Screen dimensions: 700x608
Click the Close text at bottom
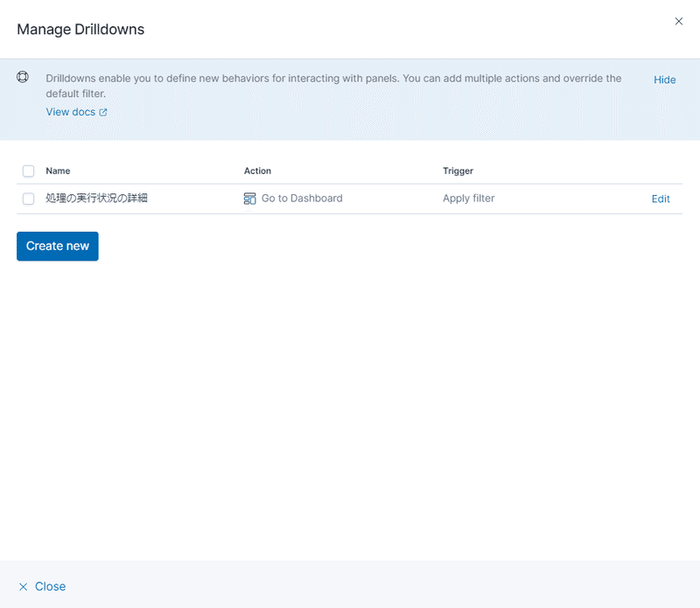pyautogui.click(x=50, y=587)
